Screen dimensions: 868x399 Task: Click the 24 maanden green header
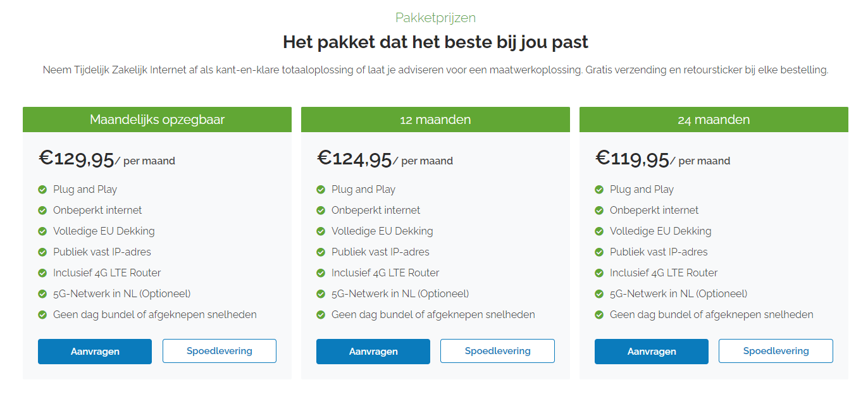tap(714, 120)
